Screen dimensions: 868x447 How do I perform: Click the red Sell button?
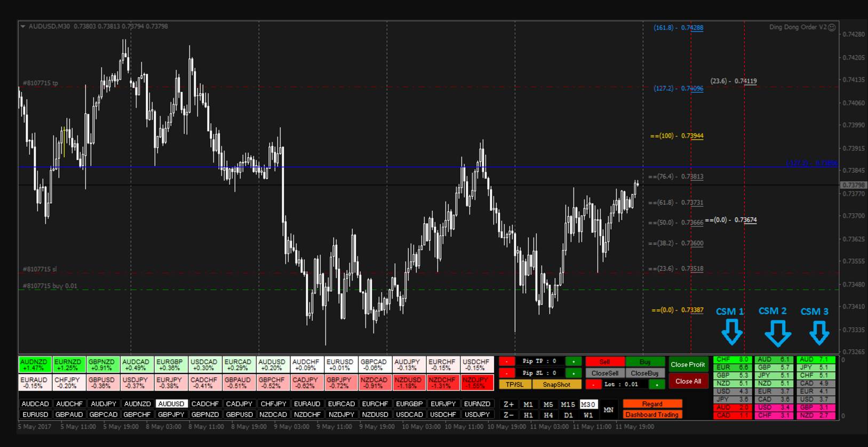604,362
